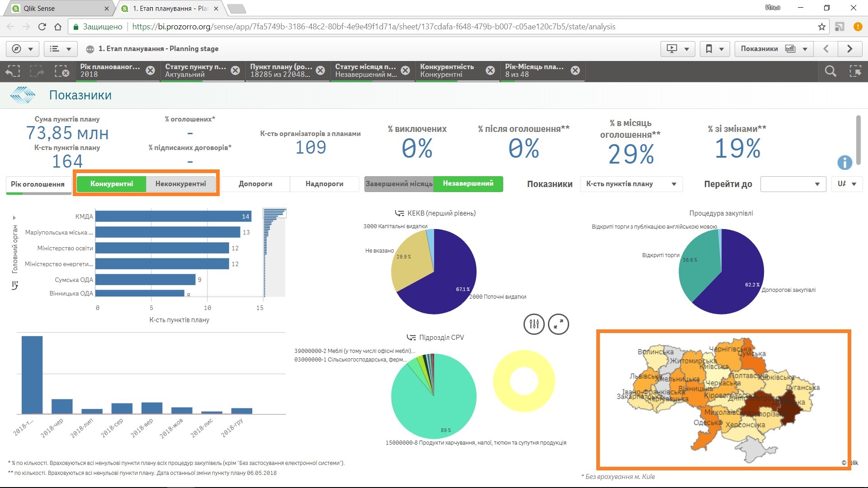Click the Показники sheets button
The width and height of the screenshot is (868, 488).
[x=774, y=49]
